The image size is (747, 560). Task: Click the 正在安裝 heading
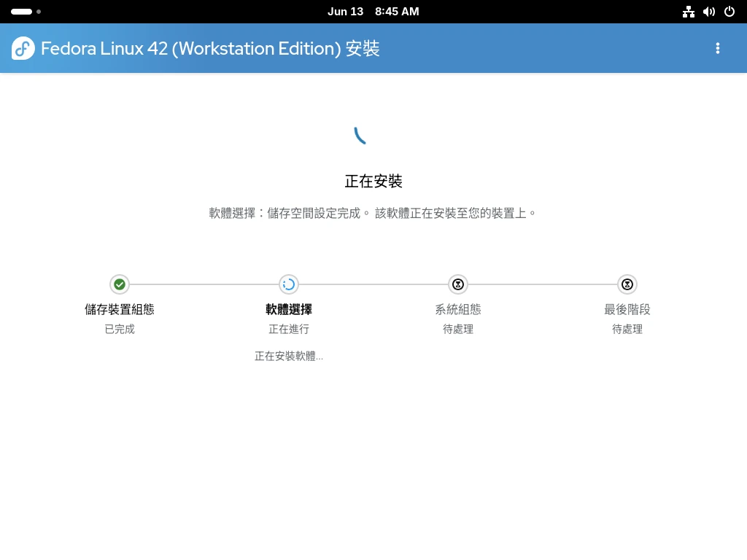(x=373, y=181)
